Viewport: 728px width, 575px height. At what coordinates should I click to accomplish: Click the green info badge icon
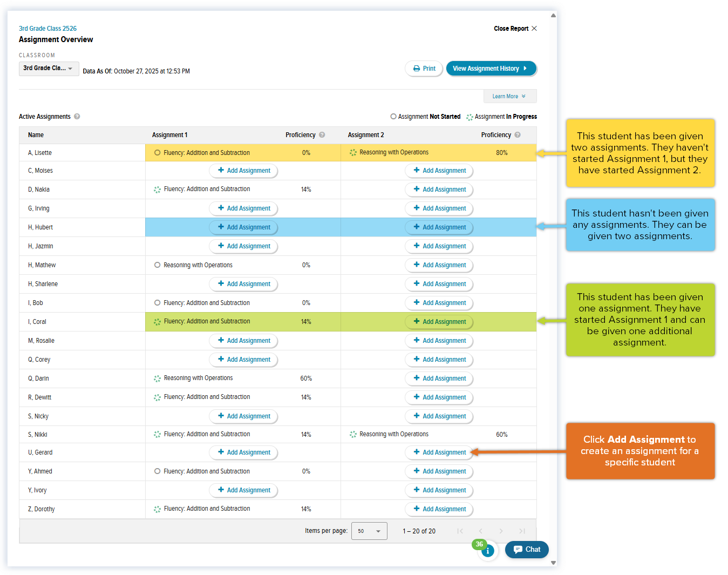(487, 550)
